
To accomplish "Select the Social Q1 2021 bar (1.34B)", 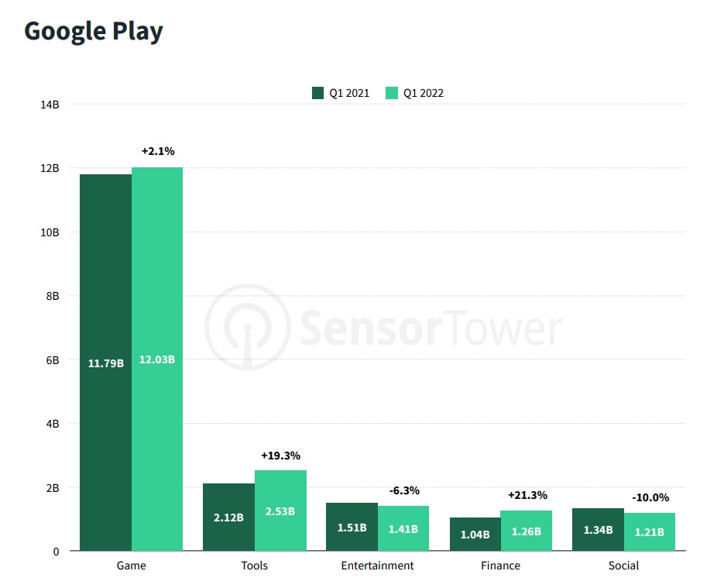I will click(x=598, y=529).
